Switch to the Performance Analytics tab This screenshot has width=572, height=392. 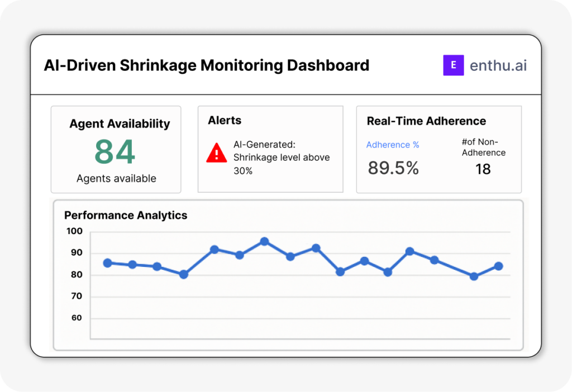point(126,216)
